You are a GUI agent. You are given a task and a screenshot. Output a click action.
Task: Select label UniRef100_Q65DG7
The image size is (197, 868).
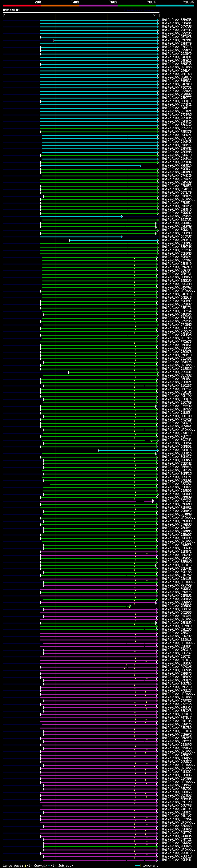click(177, 305)
